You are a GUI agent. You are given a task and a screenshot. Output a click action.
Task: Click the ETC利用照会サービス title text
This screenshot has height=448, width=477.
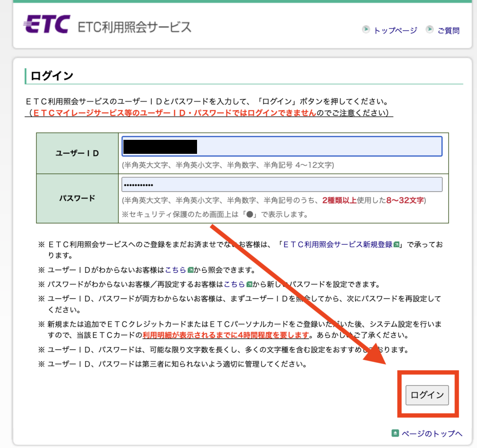click(135, 27)
